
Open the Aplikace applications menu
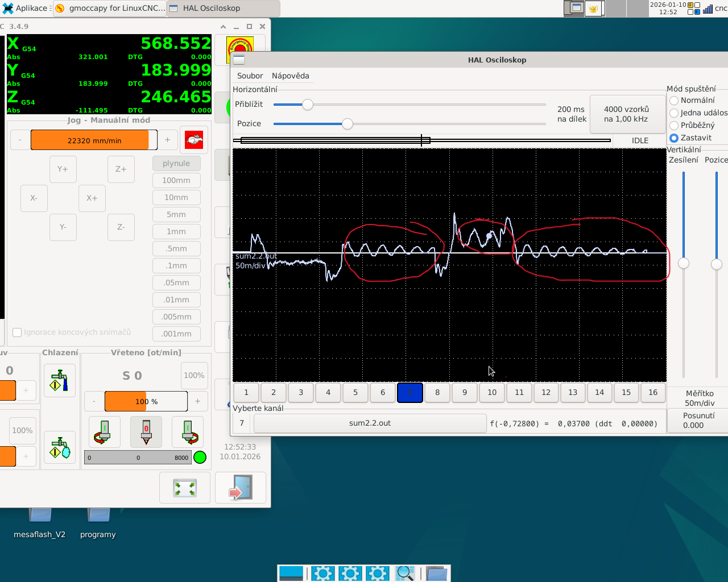click(x=25, y=8)
